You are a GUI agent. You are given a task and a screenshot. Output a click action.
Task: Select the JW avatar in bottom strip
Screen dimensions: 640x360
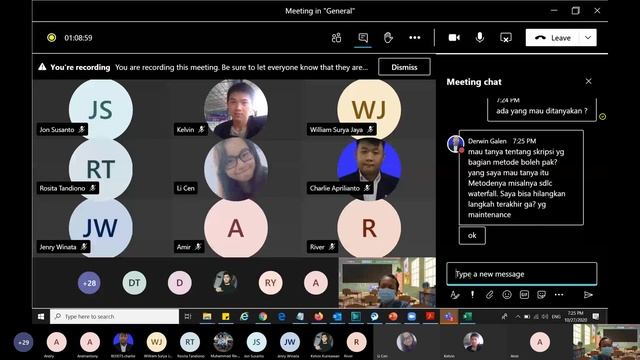pos(290,342)
